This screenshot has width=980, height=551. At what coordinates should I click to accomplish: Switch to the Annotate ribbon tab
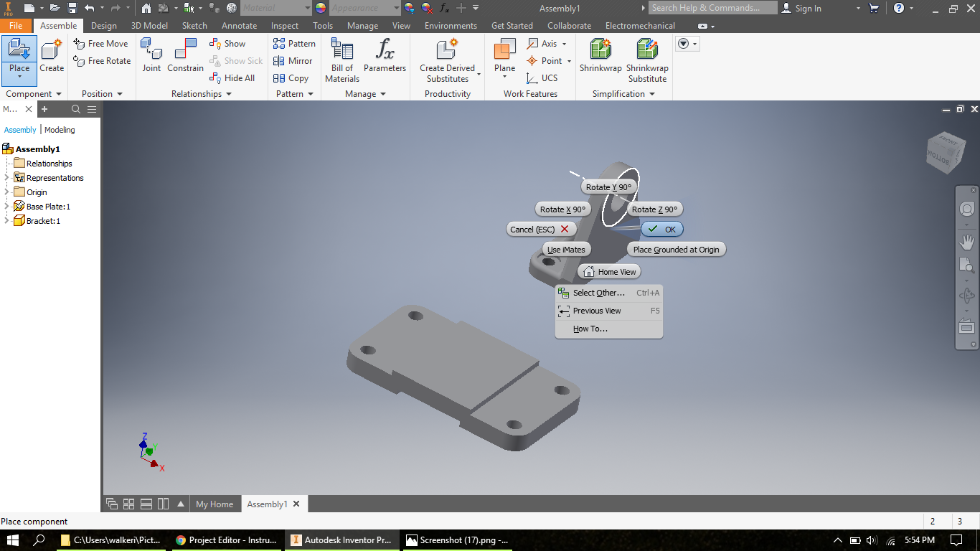tap(239, 25)
